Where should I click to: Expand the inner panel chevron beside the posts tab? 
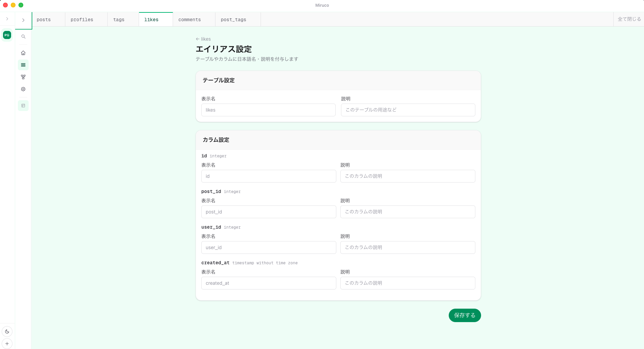click(23, 20)
